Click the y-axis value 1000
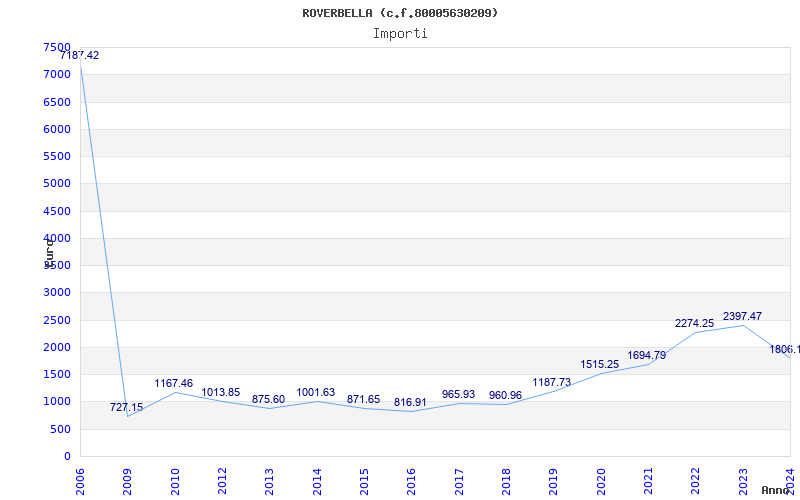800x500 pixels. pyautogui.click(x=57, y=402)
